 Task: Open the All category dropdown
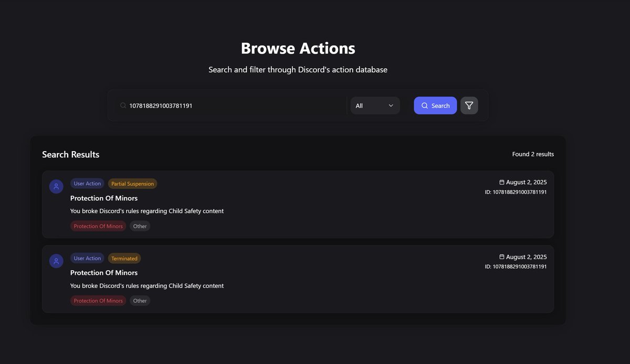pyautogui.click(x=375, y=105)
